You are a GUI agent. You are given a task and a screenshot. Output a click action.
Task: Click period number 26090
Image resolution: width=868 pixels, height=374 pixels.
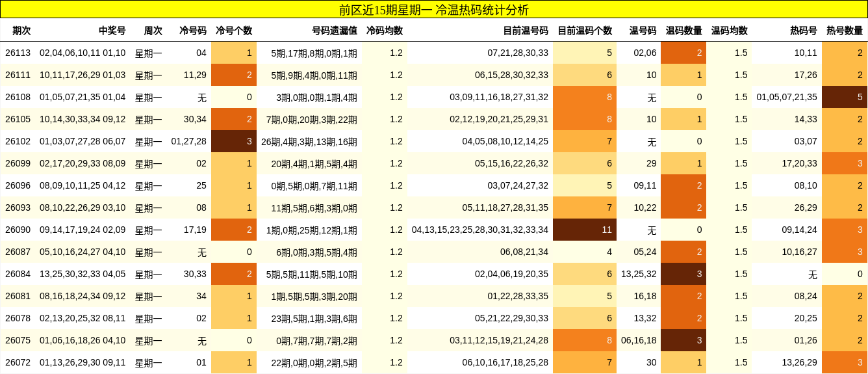tap(18, 230)
